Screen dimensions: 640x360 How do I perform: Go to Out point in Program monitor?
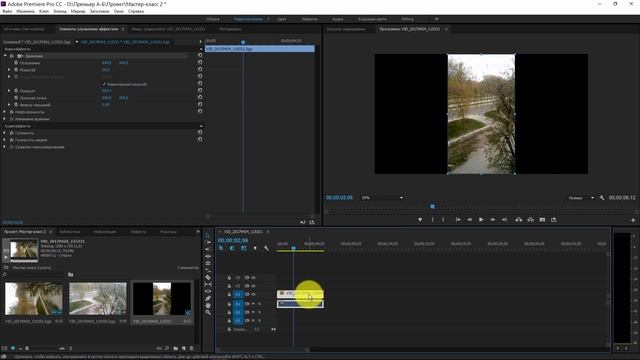(504, 220)
